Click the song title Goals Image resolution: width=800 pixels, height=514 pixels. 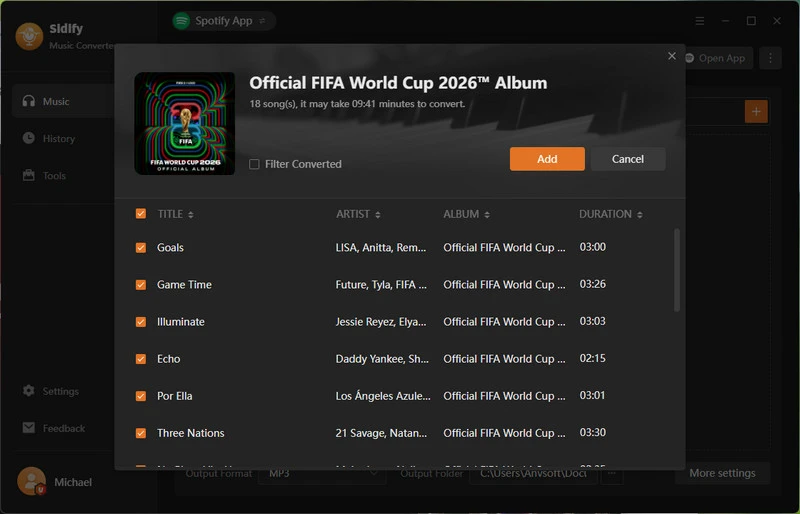click(170, 248)
